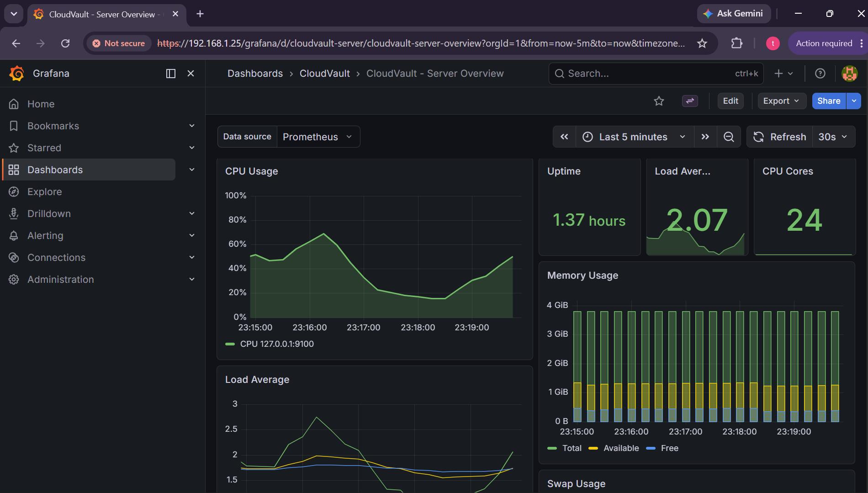The image size is (868, 493).
Task: Bookmark this page with star icon
Action: click(702, 43)
